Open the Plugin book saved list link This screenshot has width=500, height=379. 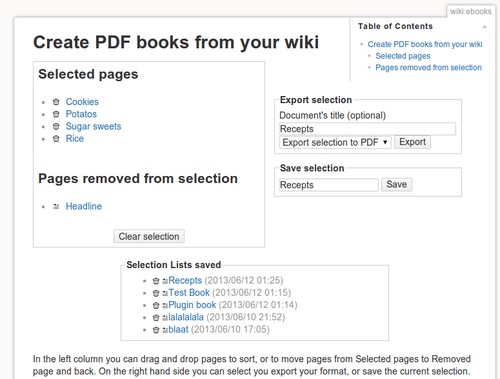192,305
